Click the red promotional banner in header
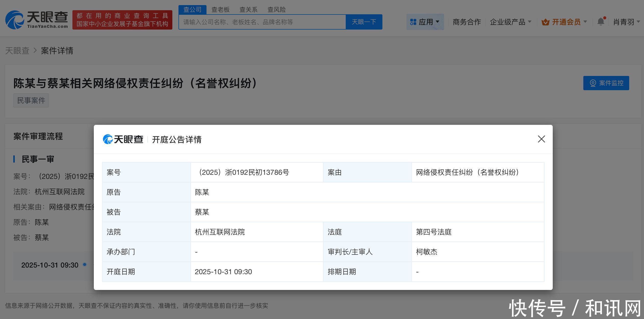The image size is (644, 319). point(122,20)
